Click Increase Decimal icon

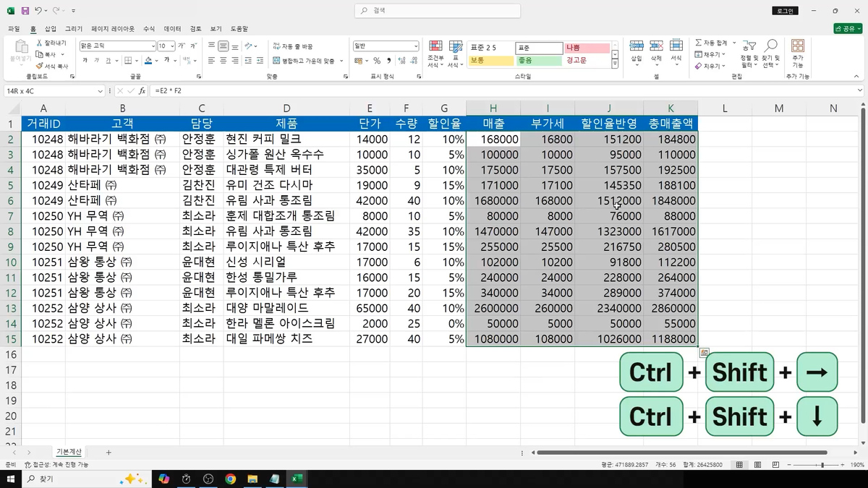click(x=402, y=59)
